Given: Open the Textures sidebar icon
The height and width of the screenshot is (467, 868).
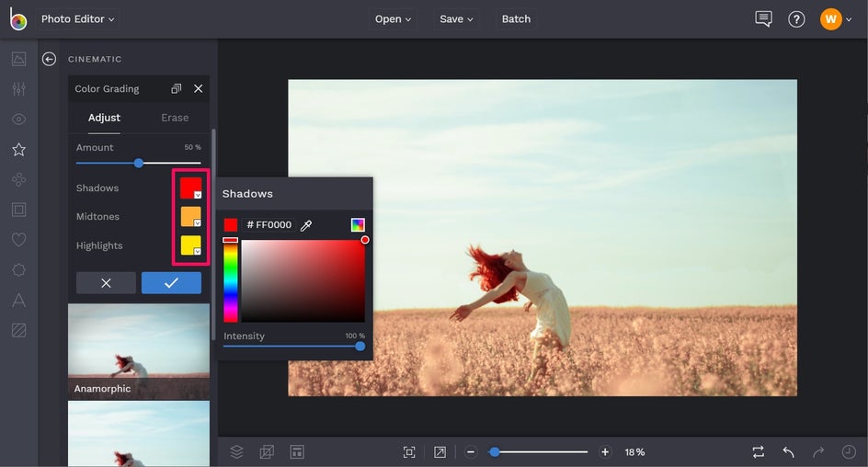Looking at the screenshot, I should (x=18, y=330).
